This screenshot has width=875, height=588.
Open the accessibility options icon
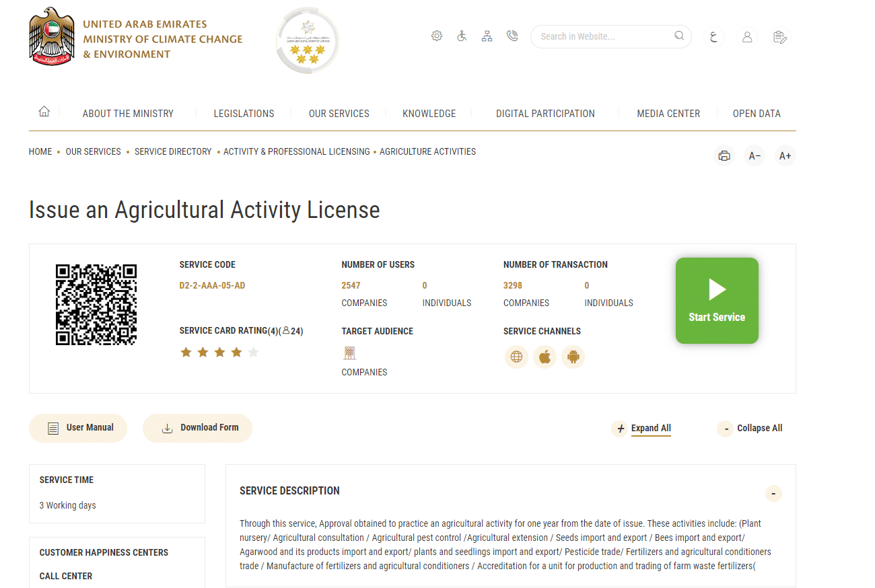coord(462,36)
